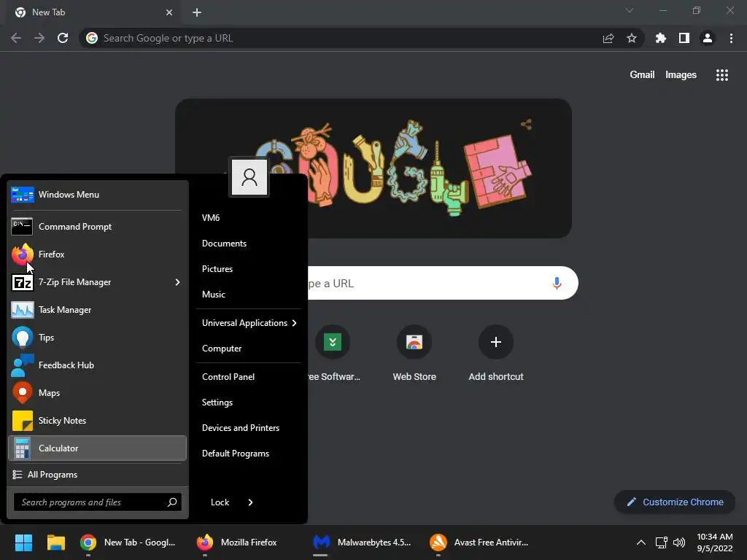Viewport: 747px width, 560px height.
Task: Open Avast Free Antivirus from taskbar
Action: (x=479, y=542)
